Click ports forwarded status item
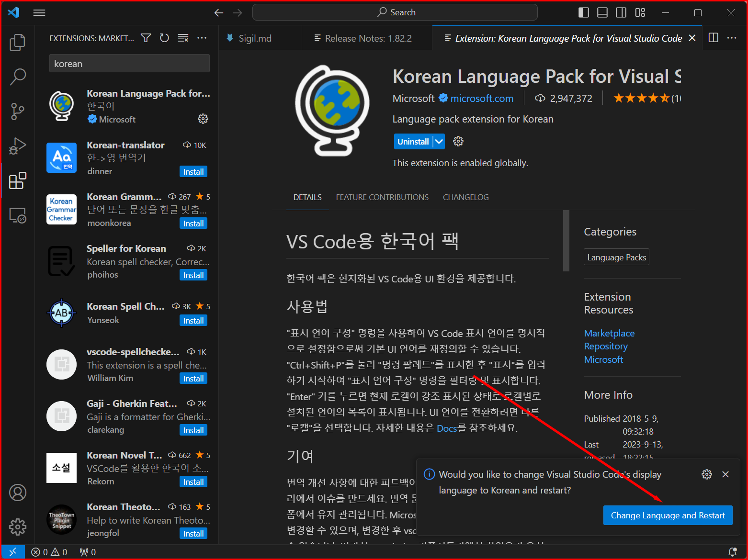The width and height of the screenshot is (748, 560). pos(88,552)
